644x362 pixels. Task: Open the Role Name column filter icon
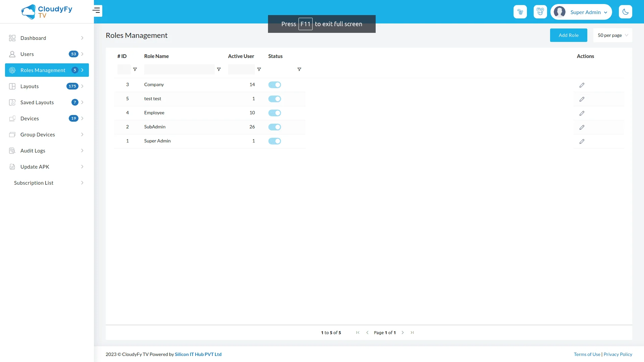click(219, 69)
